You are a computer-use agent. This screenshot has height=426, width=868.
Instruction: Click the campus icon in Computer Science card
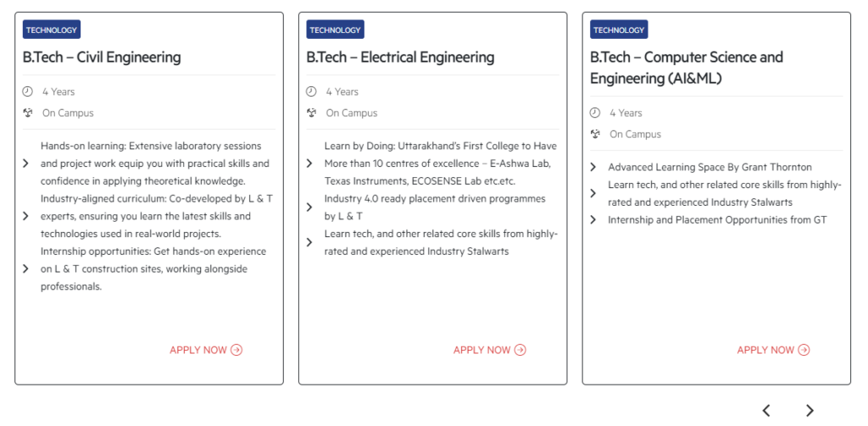595,134
